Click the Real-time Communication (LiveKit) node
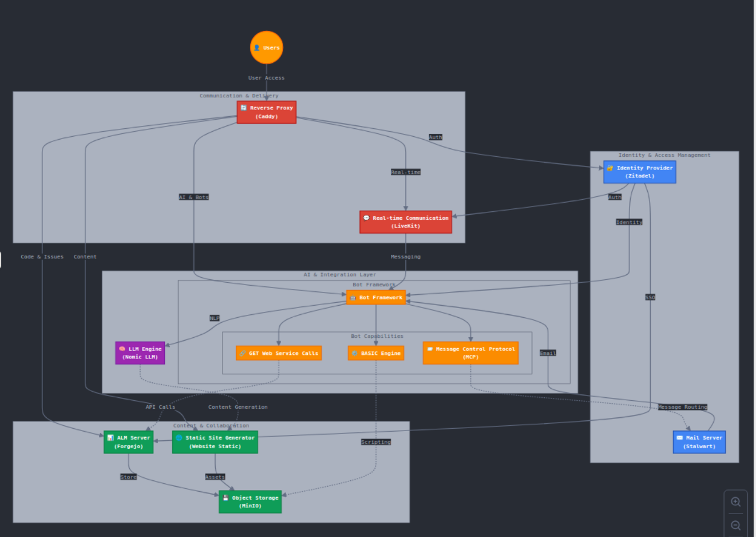The width and height of the screenshot is (756, 537). tap(405, 222)
